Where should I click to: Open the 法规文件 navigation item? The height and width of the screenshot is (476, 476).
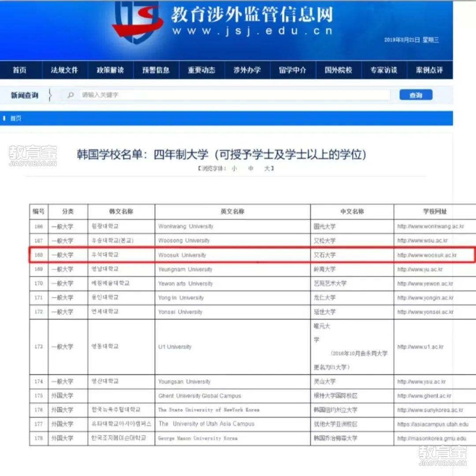64,70
